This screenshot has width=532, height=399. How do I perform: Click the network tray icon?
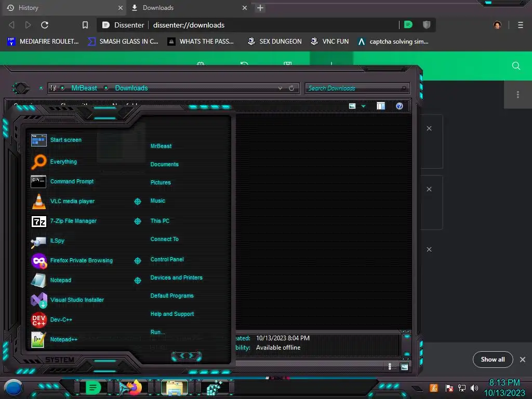(x=461, y=388)
